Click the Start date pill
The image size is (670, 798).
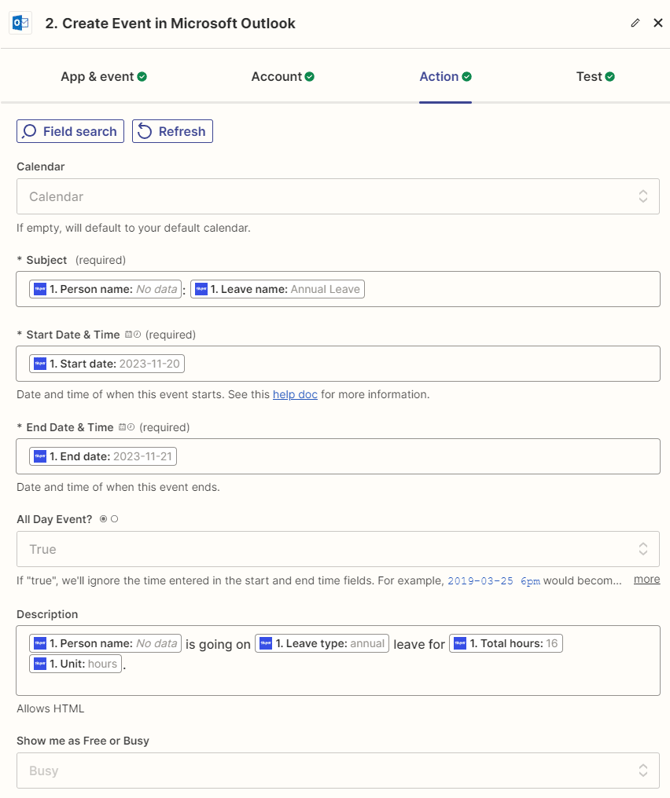(x=107, y=364)
